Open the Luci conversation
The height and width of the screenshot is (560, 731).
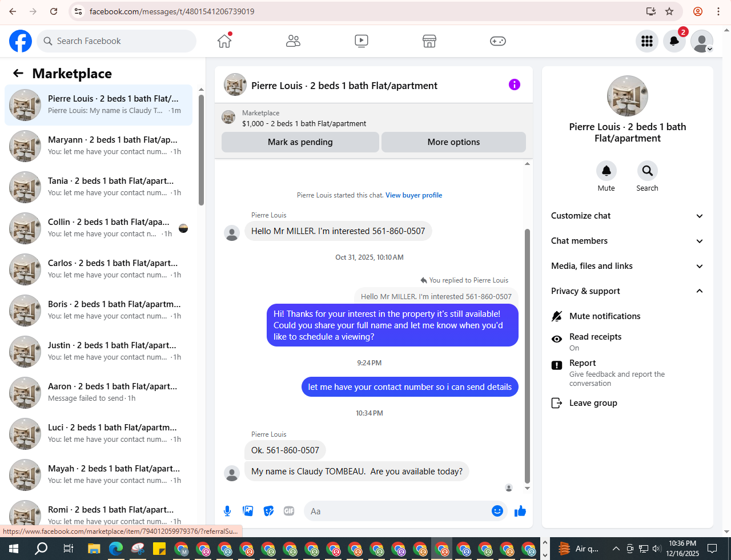point(98,434)
